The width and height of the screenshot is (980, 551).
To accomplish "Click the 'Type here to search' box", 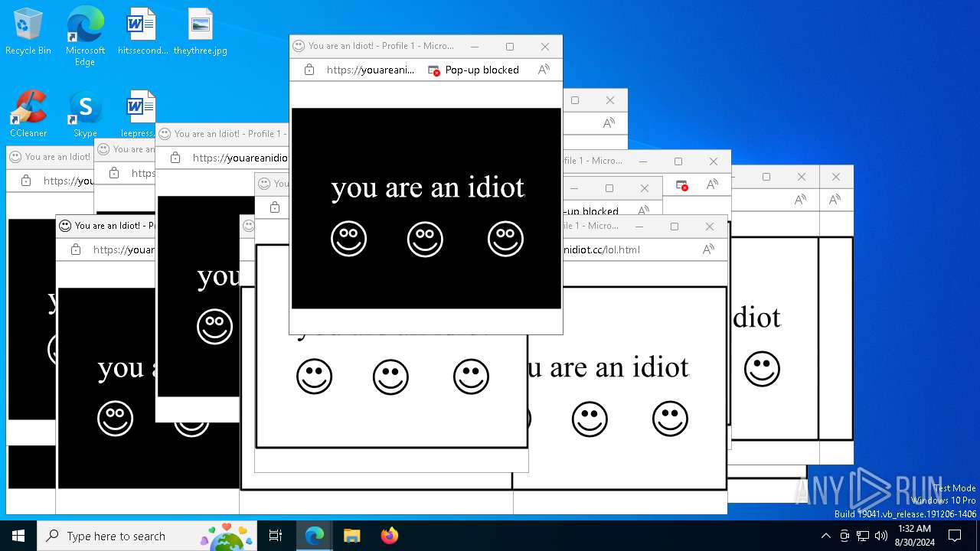I will (x=147, y=536).
